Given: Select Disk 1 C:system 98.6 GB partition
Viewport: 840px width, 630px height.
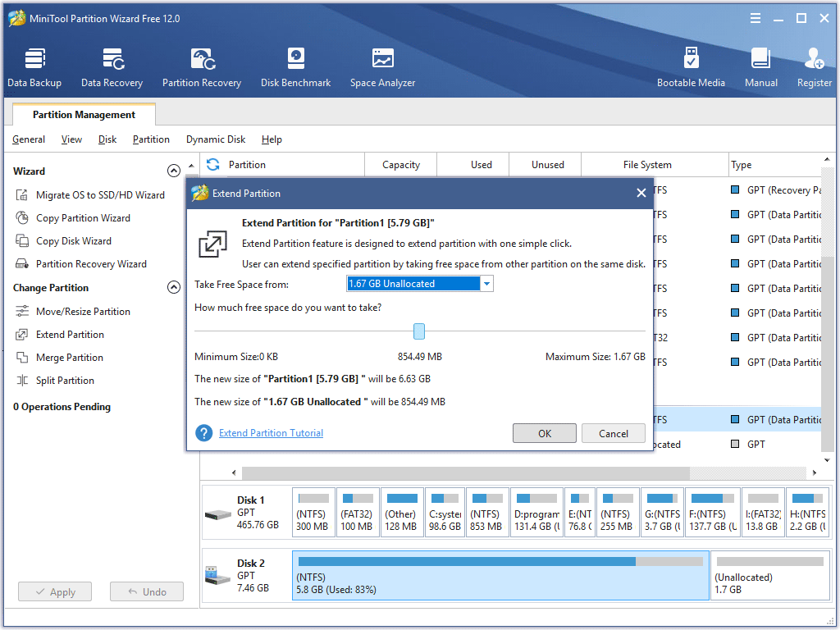Looking at the screenshot, I should [445, 514].
